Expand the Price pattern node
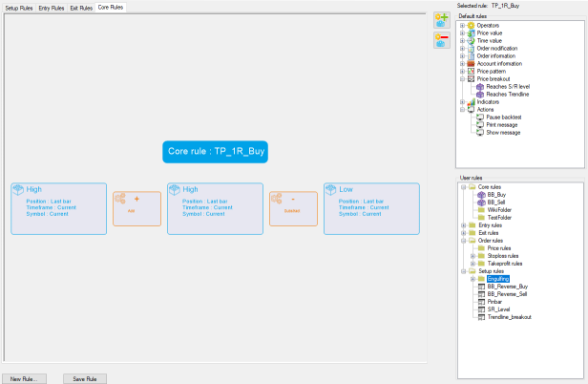 point(462,72)
